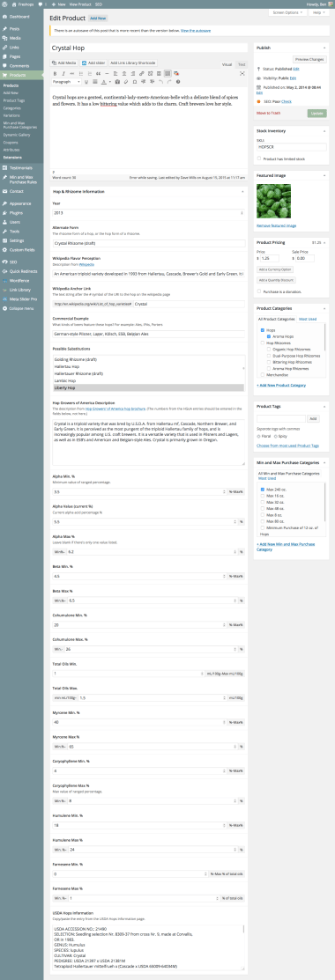Collapse the Publish panel

point(324,48)
